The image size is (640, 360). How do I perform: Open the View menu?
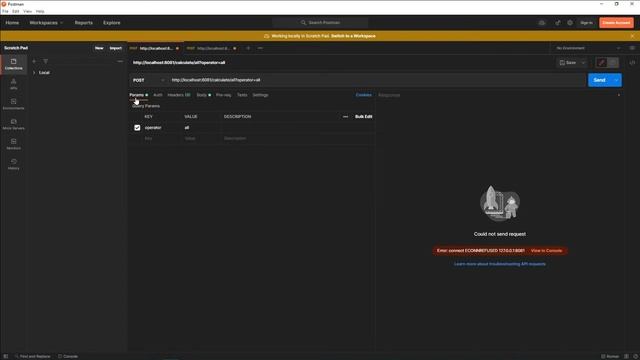click(27, 11)
